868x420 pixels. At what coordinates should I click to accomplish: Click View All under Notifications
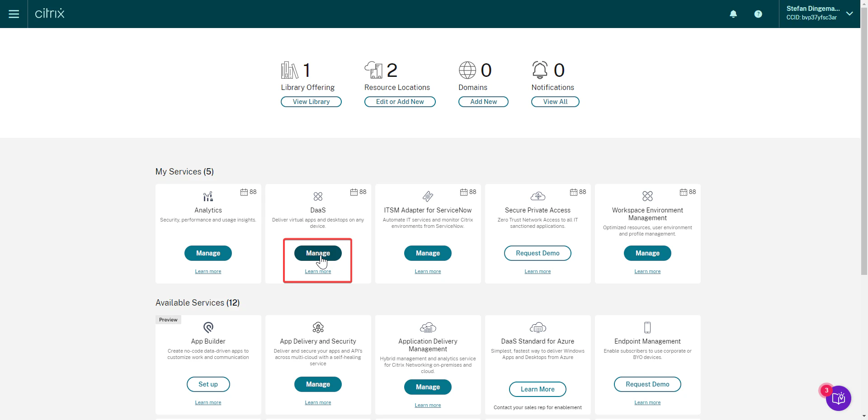pyautogui.click(x=555, y=102)
